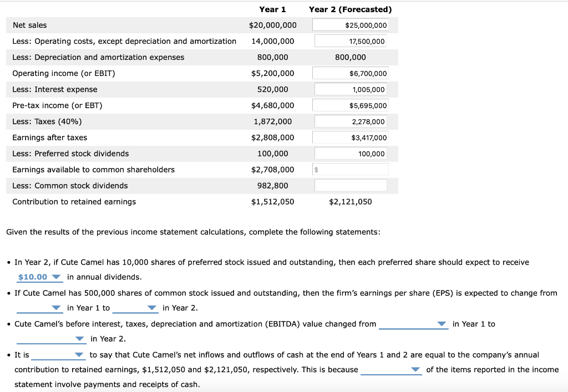Click the Operating income (EBIT) Year 2 field
The width and height of the screenshot is (568, 392).
pos(351,73)
